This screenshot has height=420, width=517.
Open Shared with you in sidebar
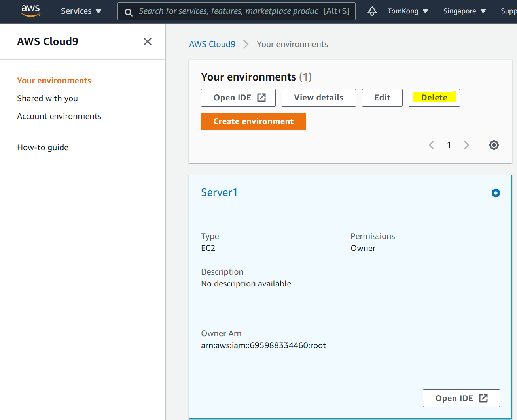pos(47,98)
